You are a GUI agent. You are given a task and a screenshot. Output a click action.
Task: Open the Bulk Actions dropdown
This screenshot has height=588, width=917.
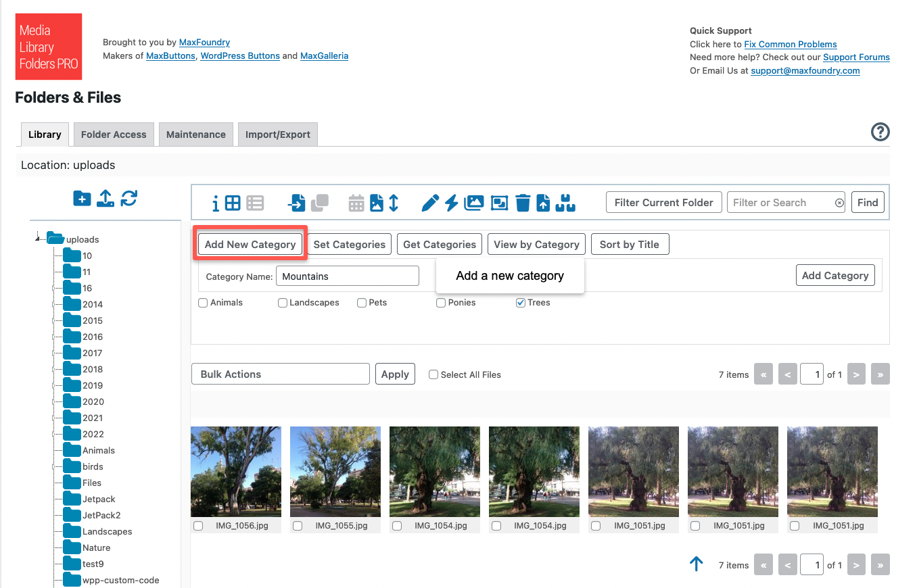280,374
